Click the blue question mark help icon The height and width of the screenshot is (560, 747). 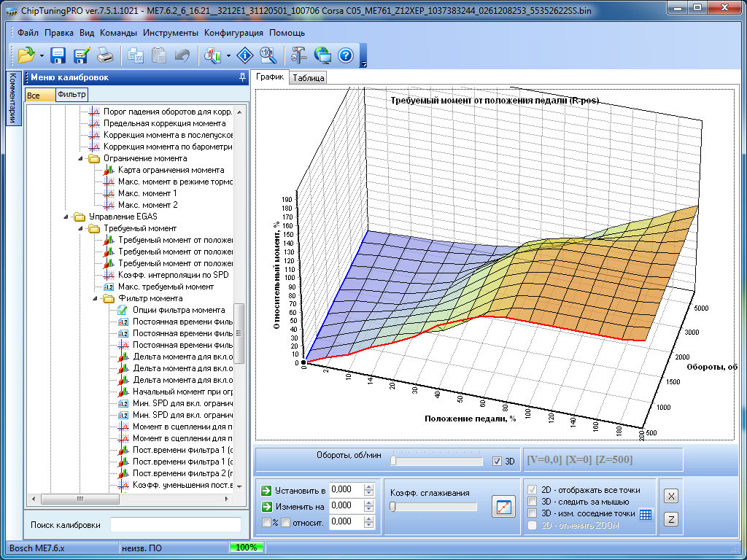click(346, 55)
